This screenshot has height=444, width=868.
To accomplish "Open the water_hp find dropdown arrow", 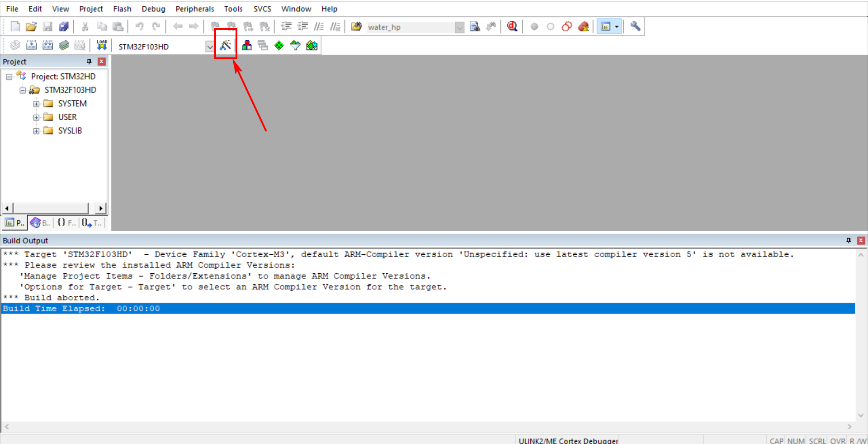I will click(459, 27).
